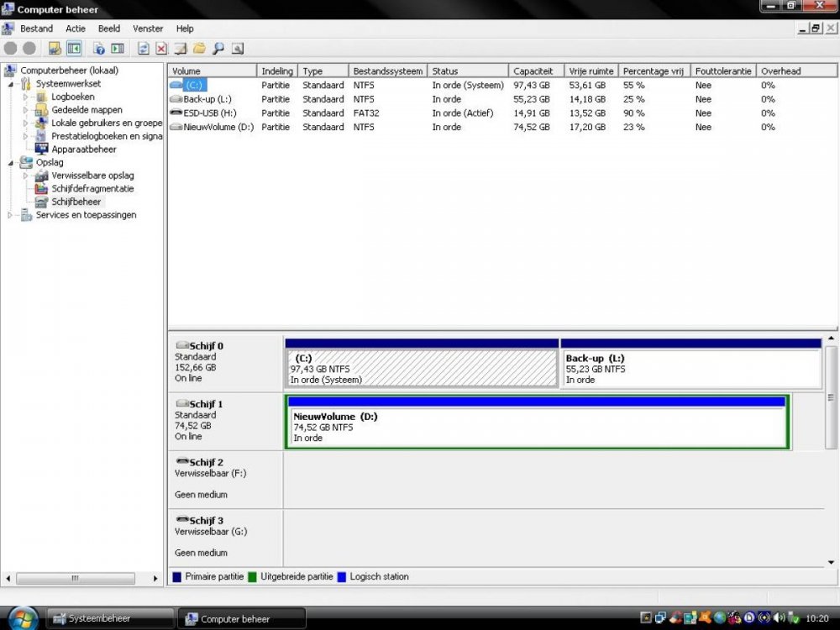
Task: Click the Bestandssysteem column header
Action: pyautogui.click(x=387, y=71)
